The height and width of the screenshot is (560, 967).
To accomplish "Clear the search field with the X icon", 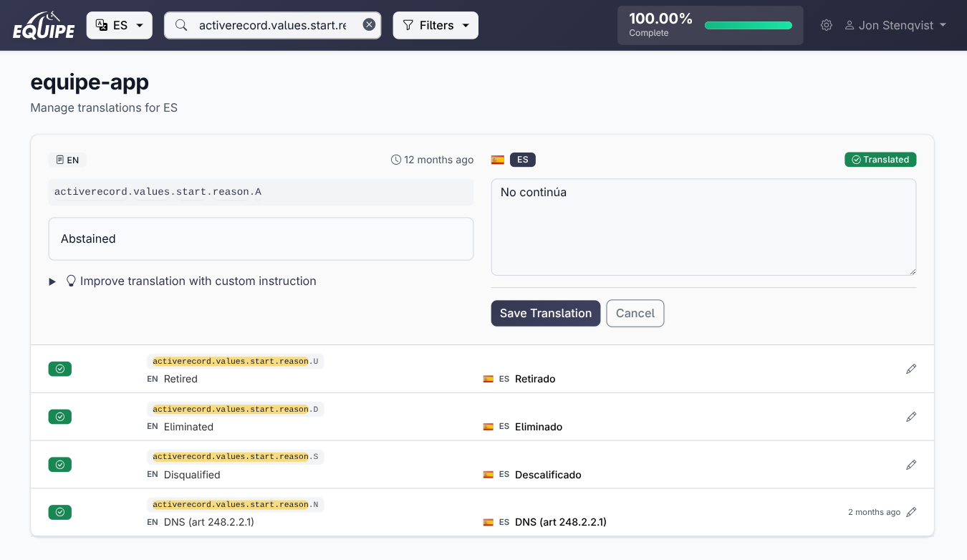I will point(369,25).
